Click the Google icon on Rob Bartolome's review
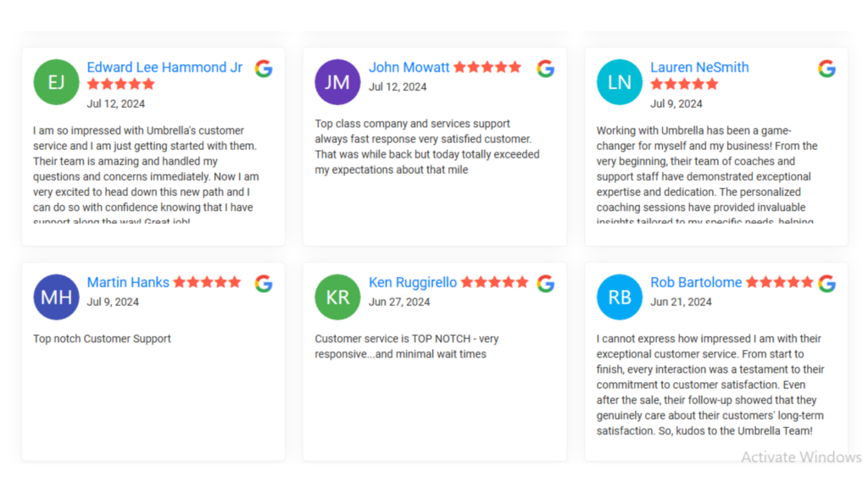Screen dimensions: 868x488 [827, 283]
